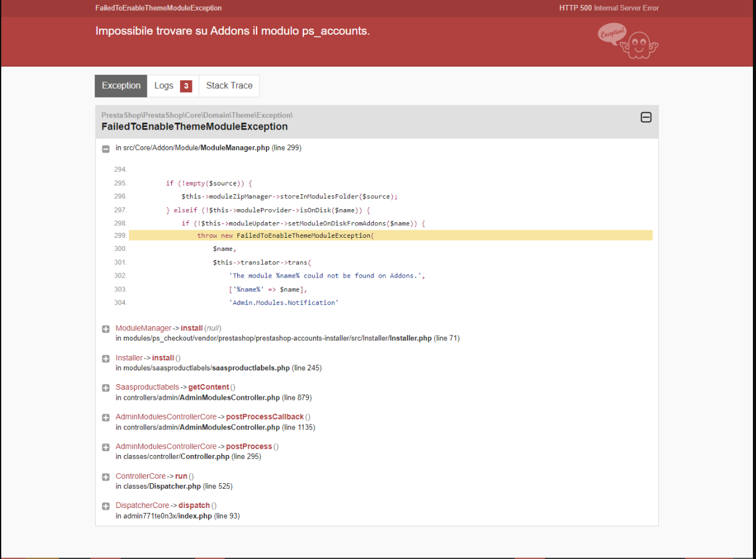Click the Installer.php line 71 file path
The image size is (756, 559).
(288, 338)
